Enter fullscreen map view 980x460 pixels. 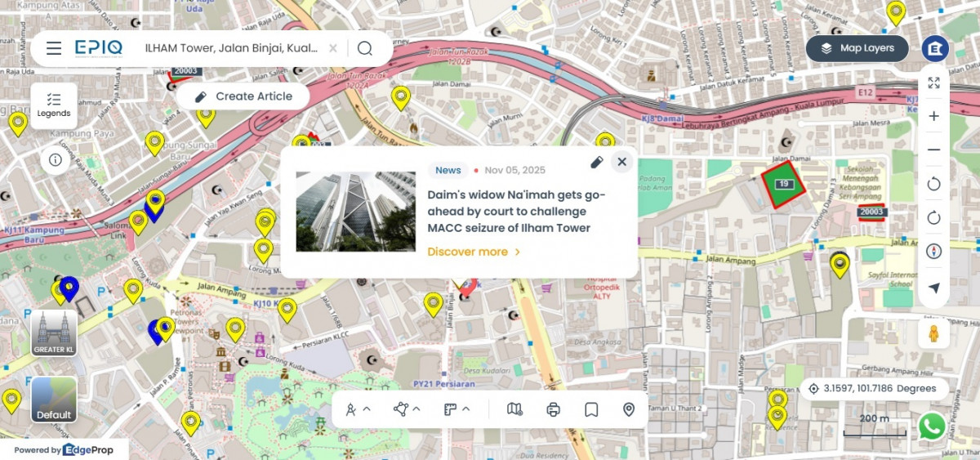coord(934,83)
